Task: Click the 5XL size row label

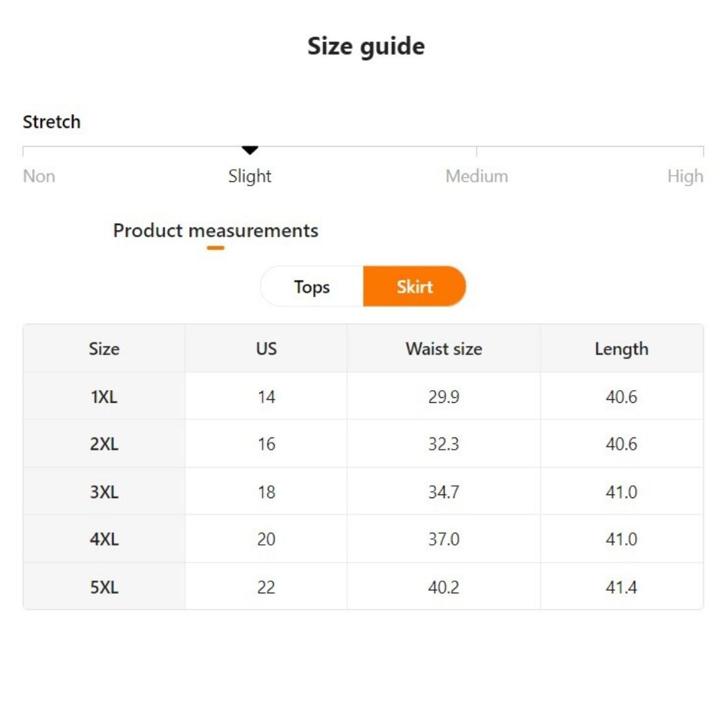Action: tap(104, 587)
